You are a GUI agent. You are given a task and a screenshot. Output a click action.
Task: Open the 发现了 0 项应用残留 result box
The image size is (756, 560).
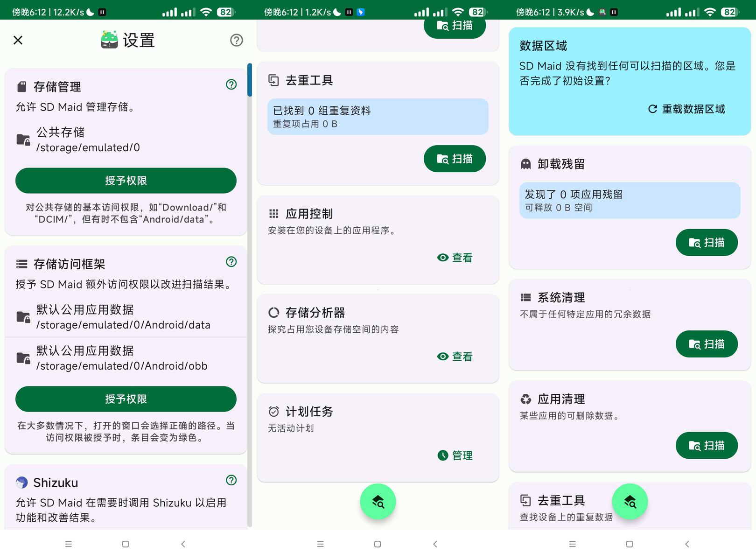pyautogui.click(x=630, y=201)
